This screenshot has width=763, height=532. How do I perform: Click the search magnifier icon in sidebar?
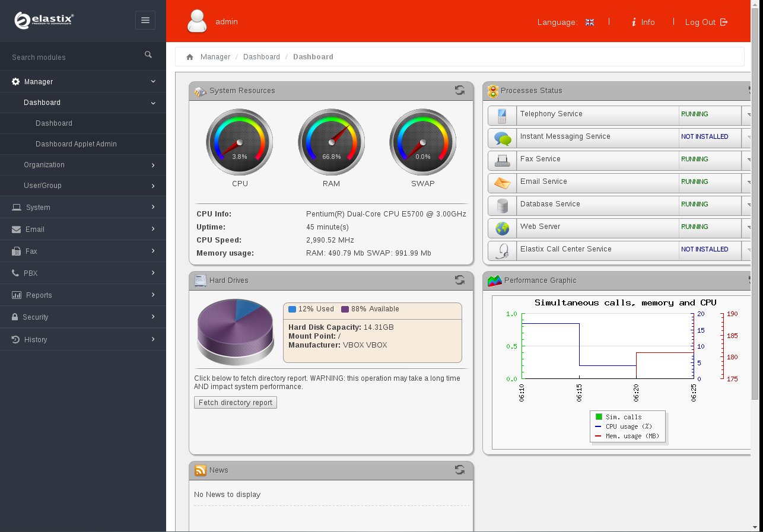(148, 55)
